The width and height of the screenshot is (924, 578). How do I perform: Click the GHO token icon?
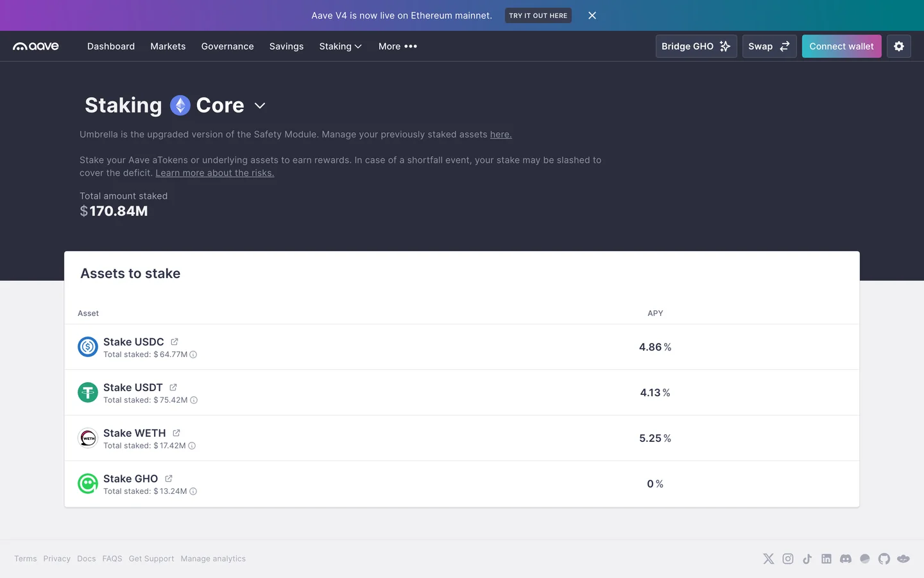(88, 484)
